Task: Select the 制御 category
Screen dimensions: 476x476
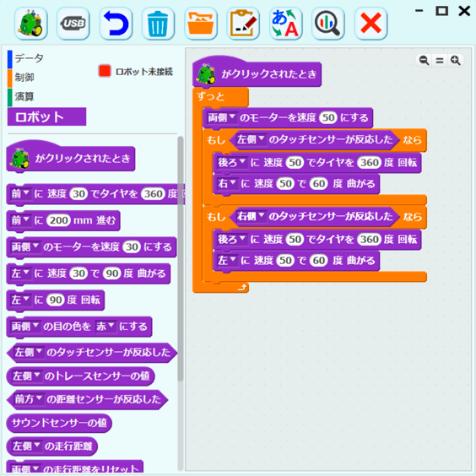Action: click(x=24, y=78)
